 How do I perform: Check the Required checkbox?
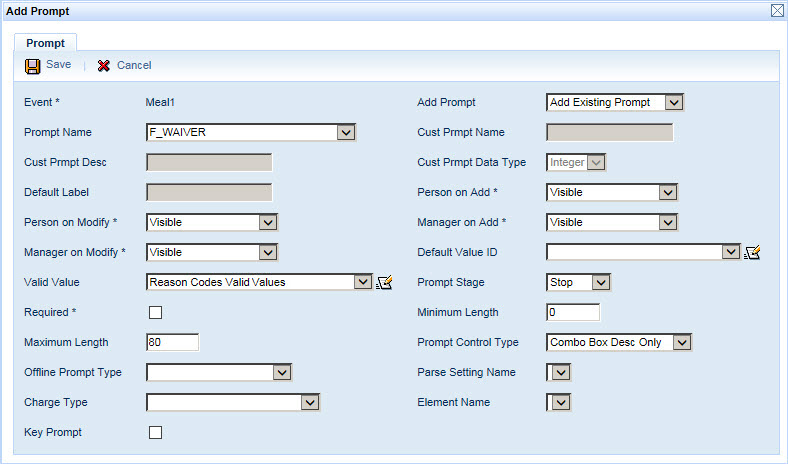[x=155, y=312]
